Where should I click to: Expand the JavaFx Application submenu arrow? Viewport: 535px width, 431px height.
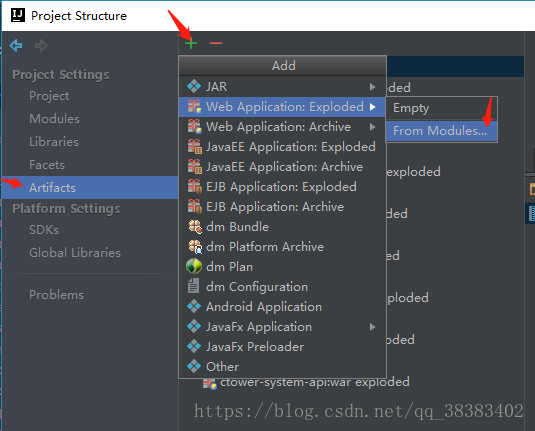pos(373,327)
